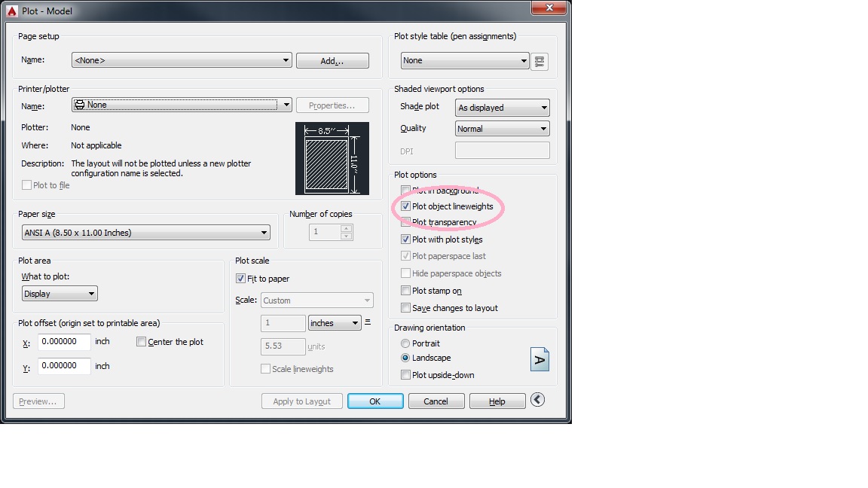Open the inches units dropdown
The width and height of the screenshot is (868, 488).
(335, 323)
